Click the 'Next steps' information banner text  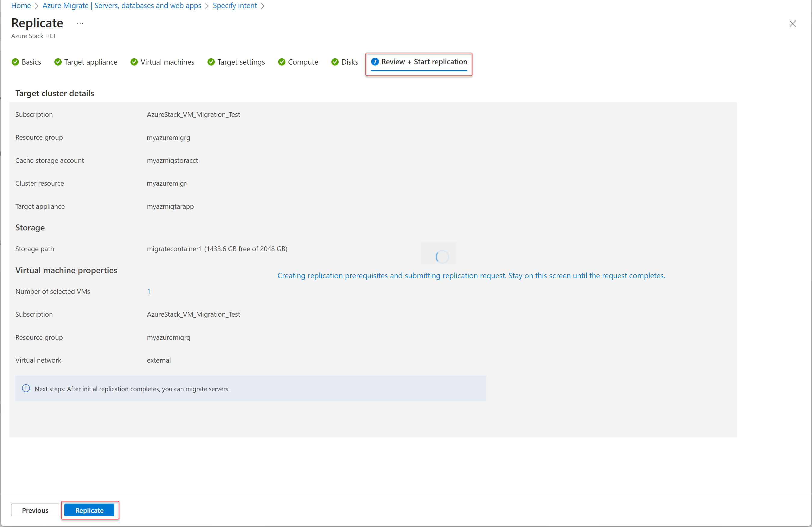click(132, 388)
